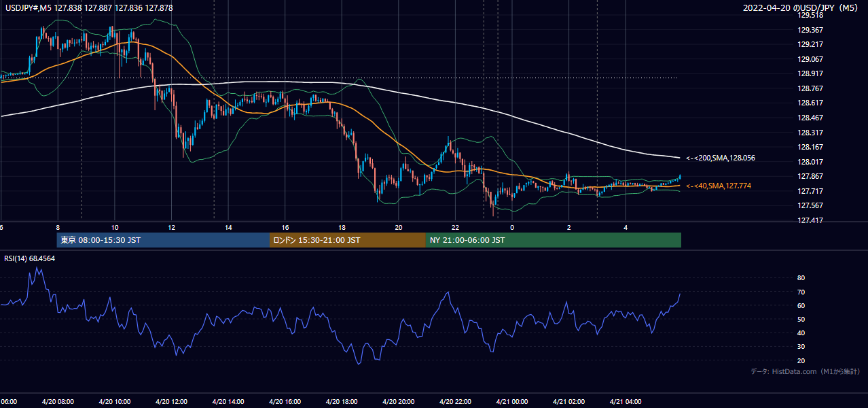Viewport: 868px width, 408px height.
Task: Click hour label 8 under price chart
Action: click(x=58, y=227)
